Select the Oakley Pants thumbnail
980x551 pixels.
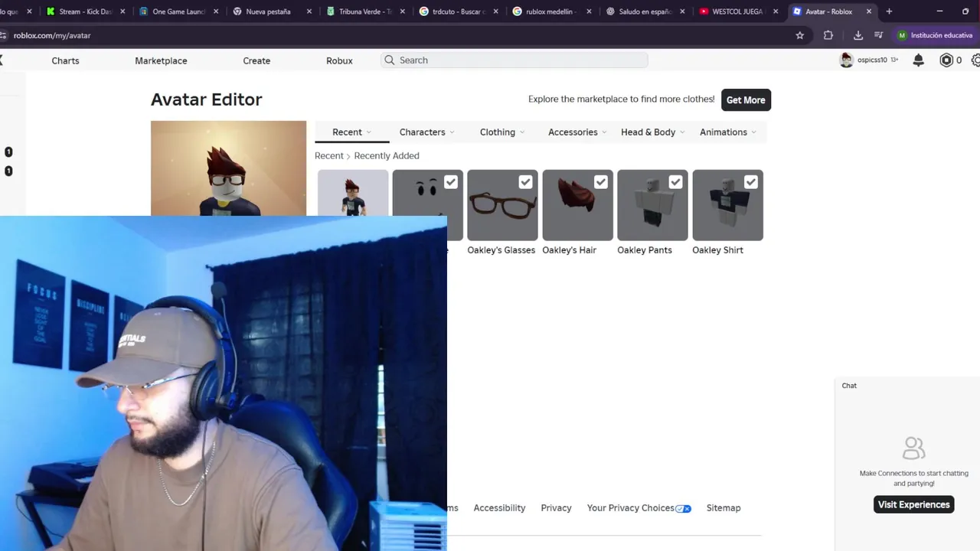coord(652,205)
